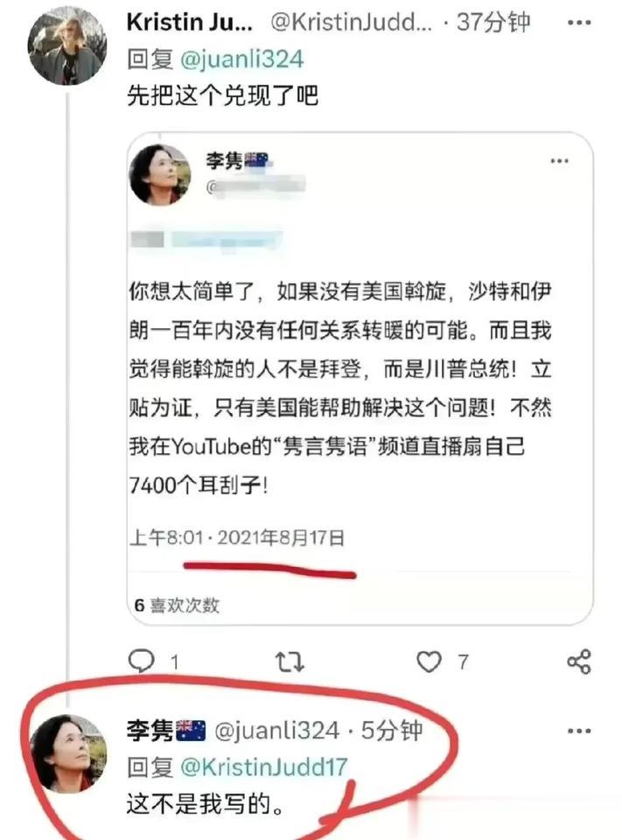Open the quoted tweet date 2021年8月17日
622x840 pixels.
(281, 537)
